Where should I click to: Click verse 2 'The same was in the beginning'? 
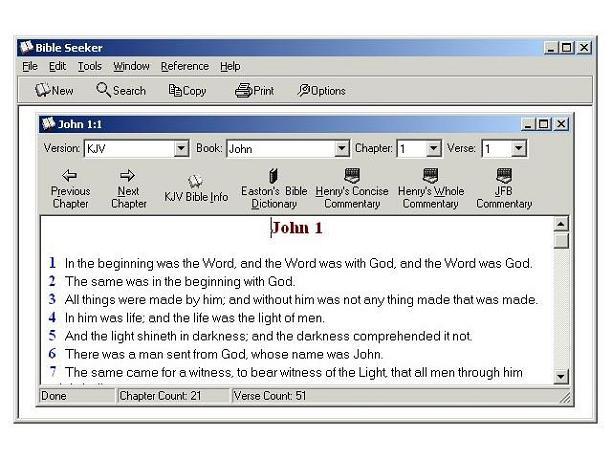point(180,281)
